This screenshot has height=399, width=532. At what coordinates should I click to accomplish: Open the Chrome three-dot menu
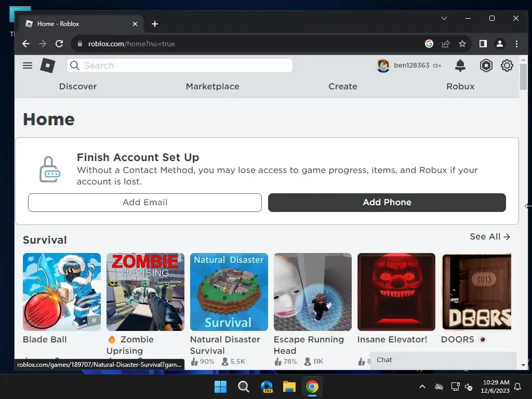coord(516,44)
